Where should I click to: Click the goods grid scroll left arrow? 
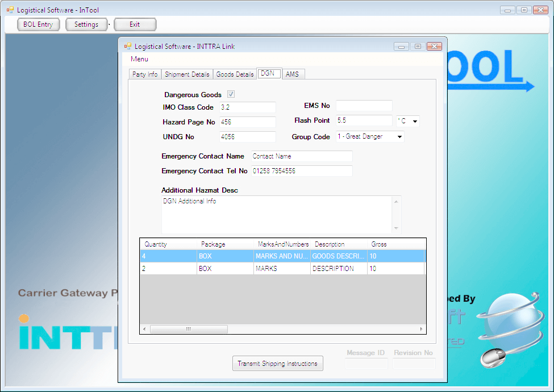click(144, 329)
